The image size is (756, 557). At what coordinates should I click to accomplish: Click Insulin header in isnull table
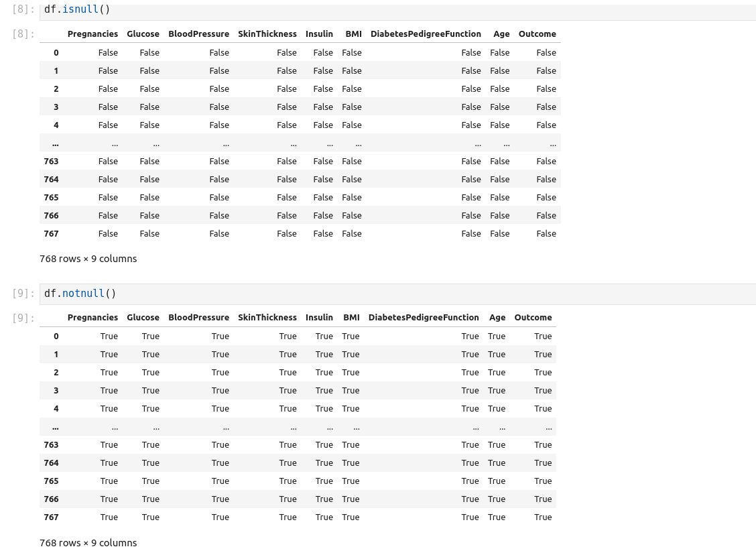(x=319, y=34)
